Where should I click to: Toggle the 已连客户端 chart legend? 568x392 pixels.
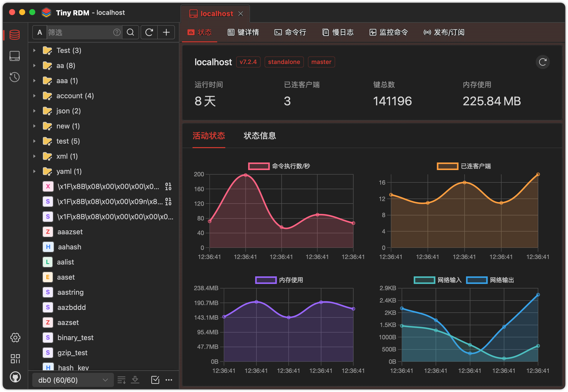(464, 166)
